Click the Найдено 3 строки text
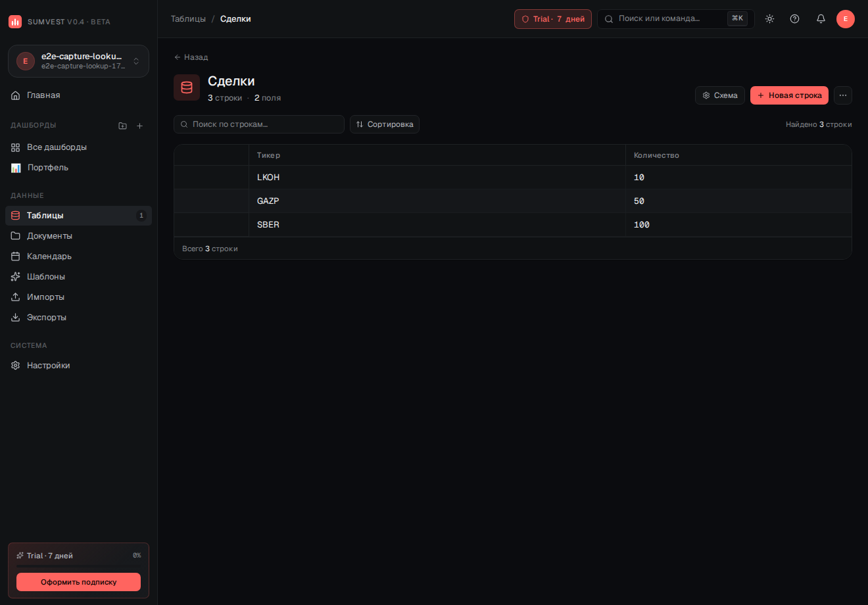868x605 pixels. (x=819, y=124)
